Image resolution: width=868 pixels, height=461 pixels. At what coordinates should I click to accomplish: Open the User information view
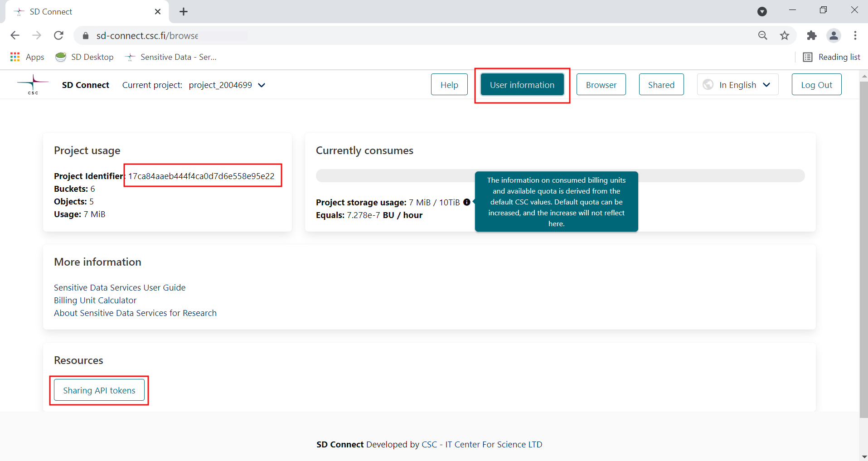click(522, 85)
